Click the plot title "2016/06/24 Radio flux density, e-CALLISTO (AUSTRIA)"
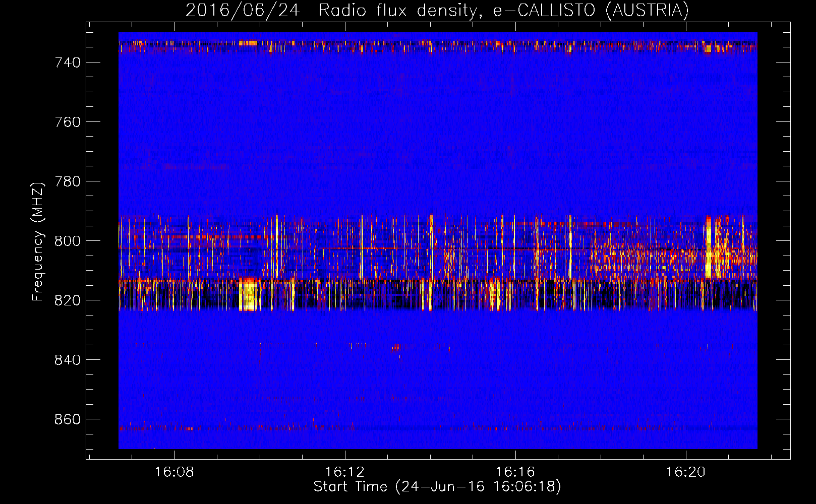Viewport: 816px width, 504px height. coord(437,11)
